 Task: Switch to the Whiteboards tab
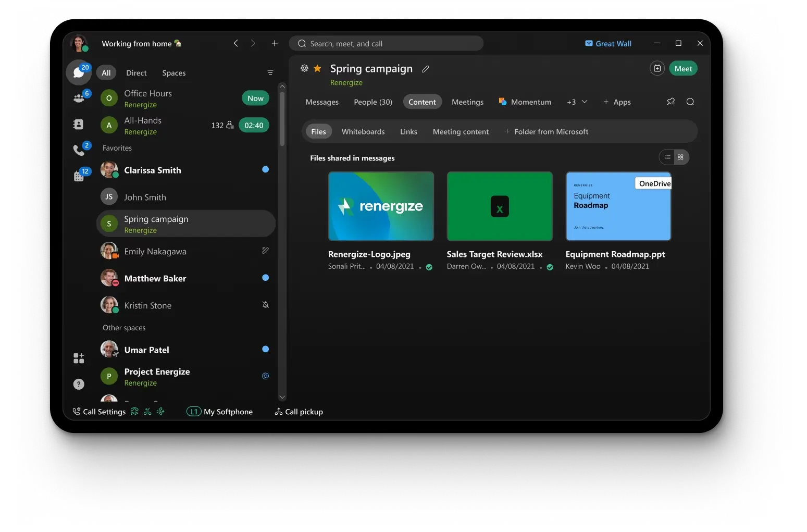pos(363,132)
